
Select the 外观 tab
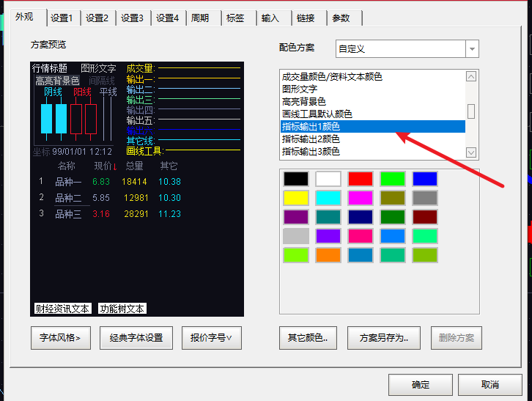[x=29, y=17]
